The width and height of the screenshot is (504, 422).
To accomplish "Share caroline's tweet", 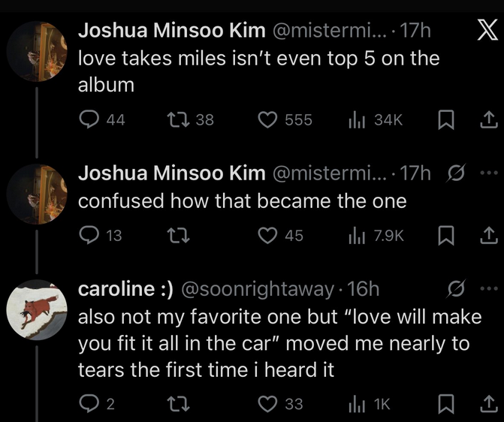I will [x=487, y=404].
